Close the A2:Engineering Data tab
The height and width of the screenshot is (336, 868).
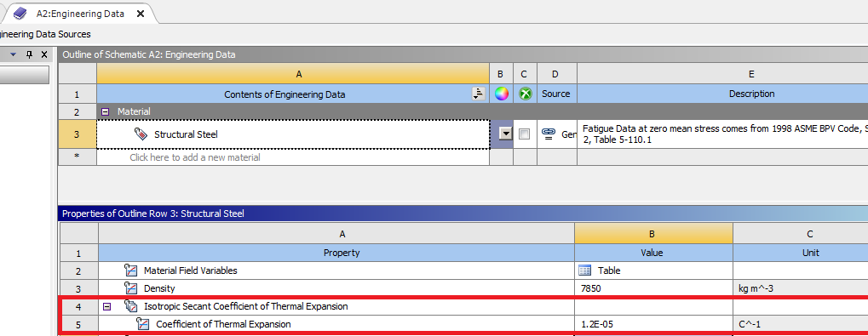(x=141, y=14)
